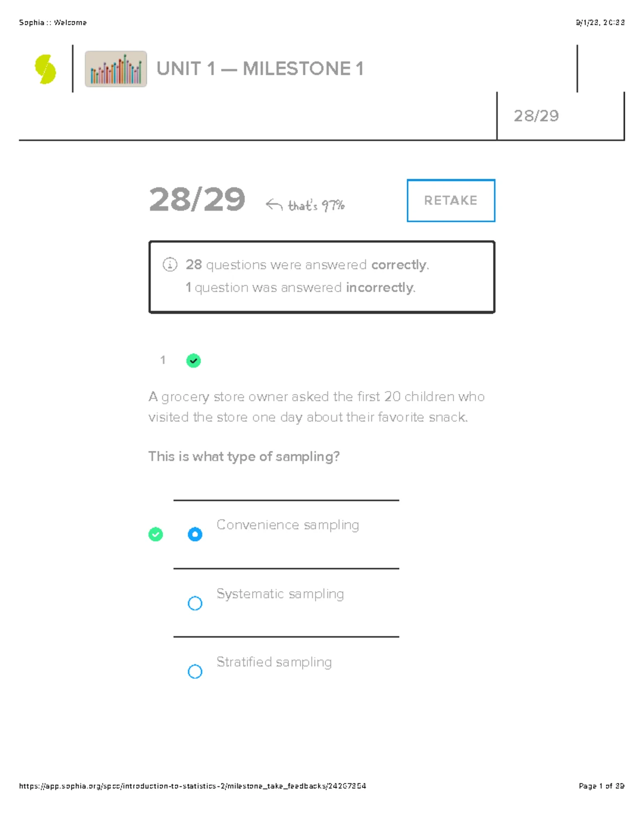Open the statistics course bar chart thumbnail
Viewport: 644px width, 834px height.
click(x=116, y=69)
